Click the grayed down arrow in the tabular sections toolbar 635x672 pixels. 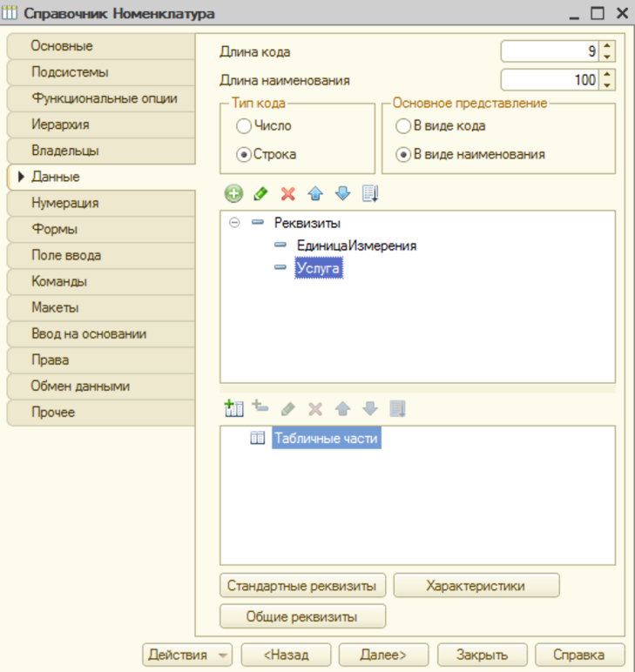tap(370, 409)
